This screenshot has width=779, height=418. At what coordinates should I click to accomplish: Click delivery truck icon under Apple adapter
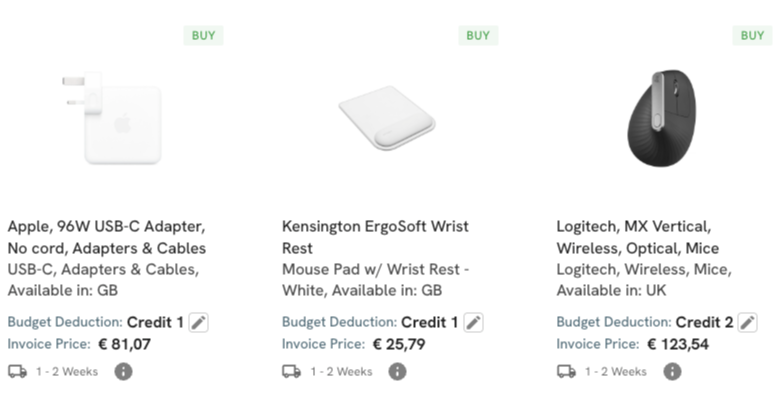pyautogui.click(x=17, y=371)
